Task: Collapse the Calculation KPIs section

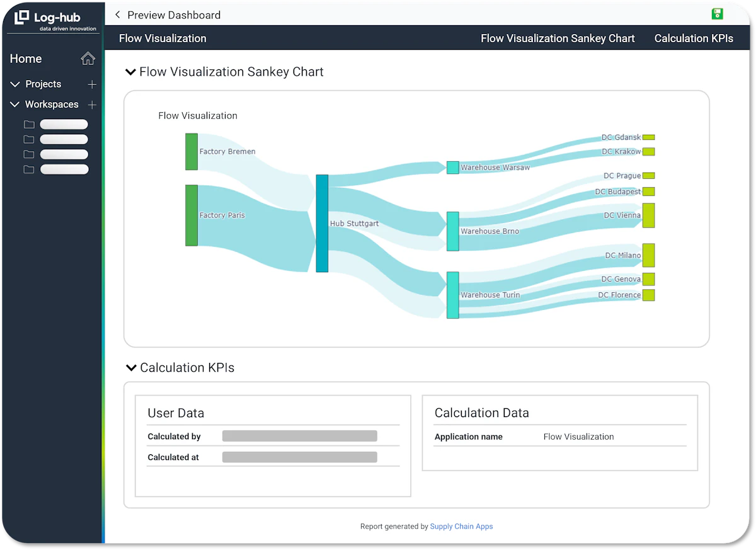Action: tap(131, 368)
